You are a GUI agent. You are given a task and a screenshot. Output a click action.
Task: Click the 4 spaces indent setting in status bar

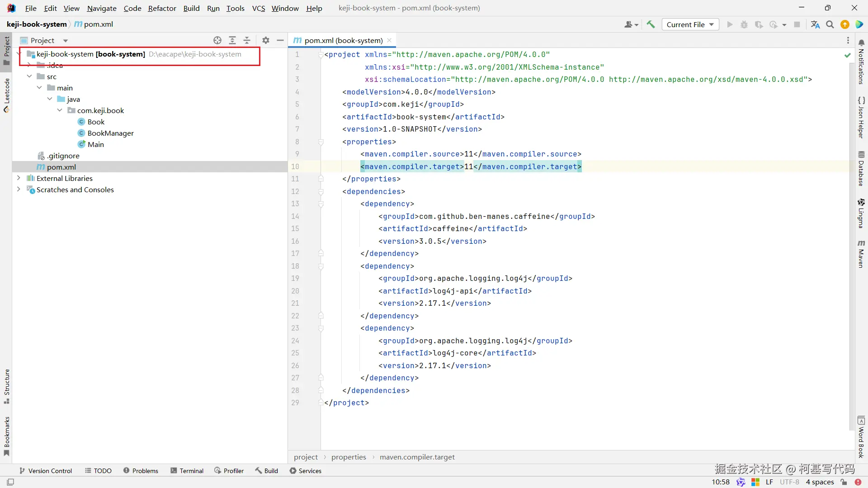[x=820, y=482]
